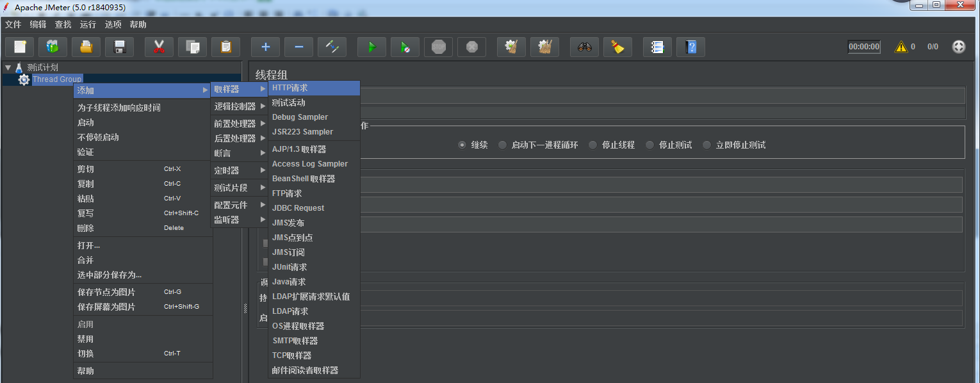Collapse the 测试计划 tree node

point(8,67)
